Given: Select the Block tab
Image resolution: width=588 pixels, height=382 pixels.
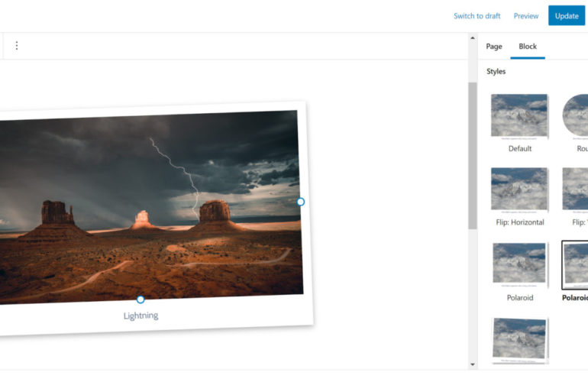Looking at the screenshot, I should pyautogui.click(x=528, y=47).
